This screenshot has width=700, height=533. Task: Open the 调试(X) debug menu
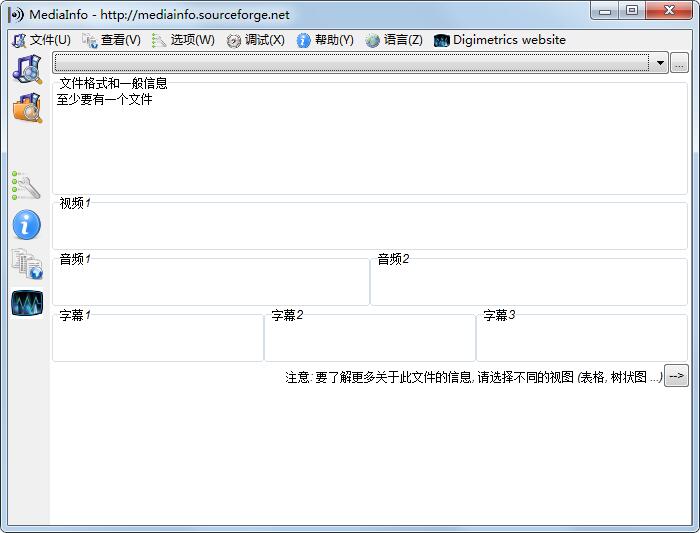tap(256, 40)
